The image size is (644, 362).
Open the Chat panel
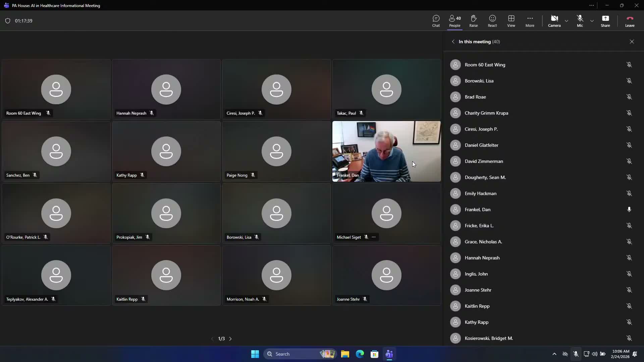point(436,21)
